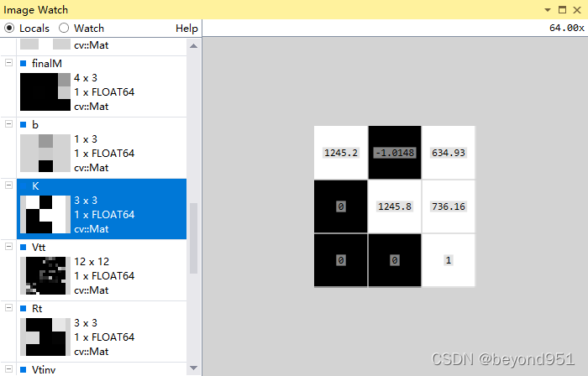Click the blue square icon beside Vtt

coord(24,248)
